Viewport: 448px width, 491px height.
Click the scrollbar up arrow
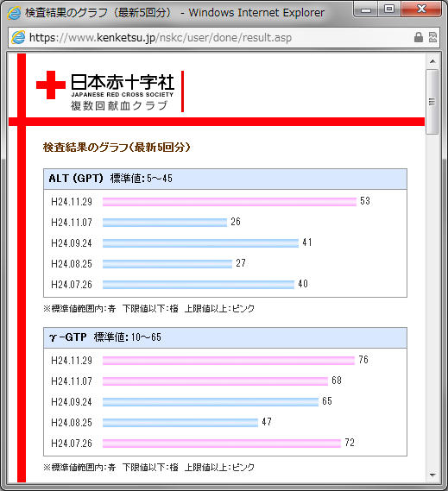(432, 61)
